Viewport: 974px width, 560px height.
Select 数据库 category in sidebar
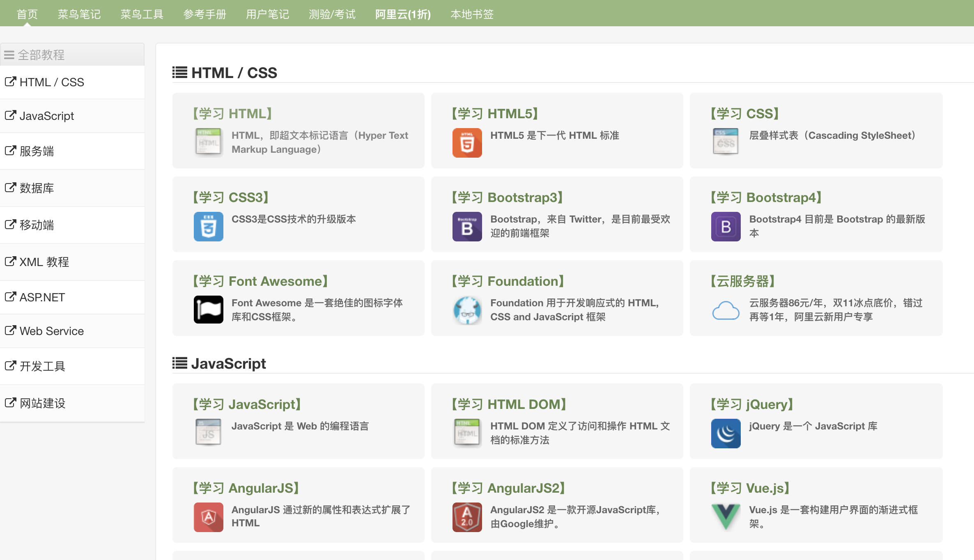click(37, 188)
